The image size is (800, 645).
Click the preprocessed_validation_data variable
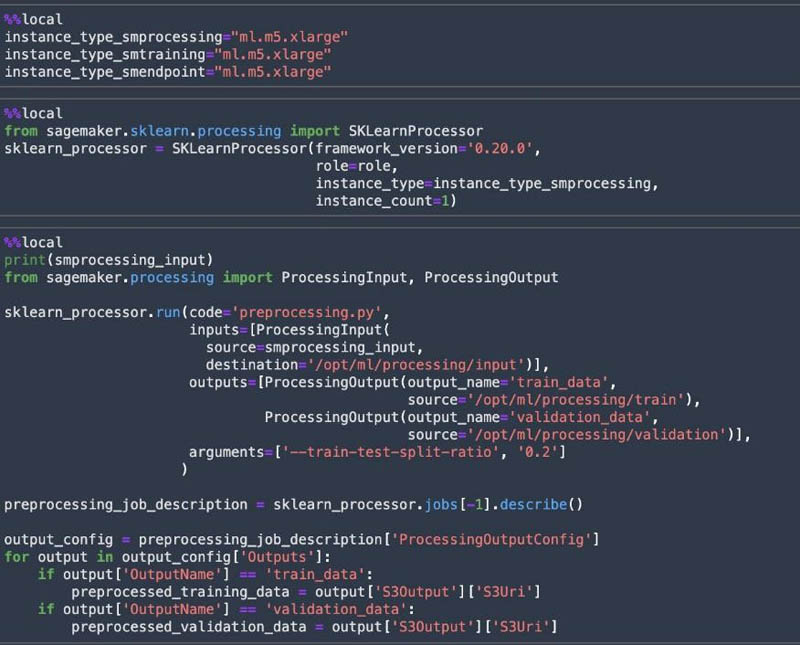(x=189, y=627)
